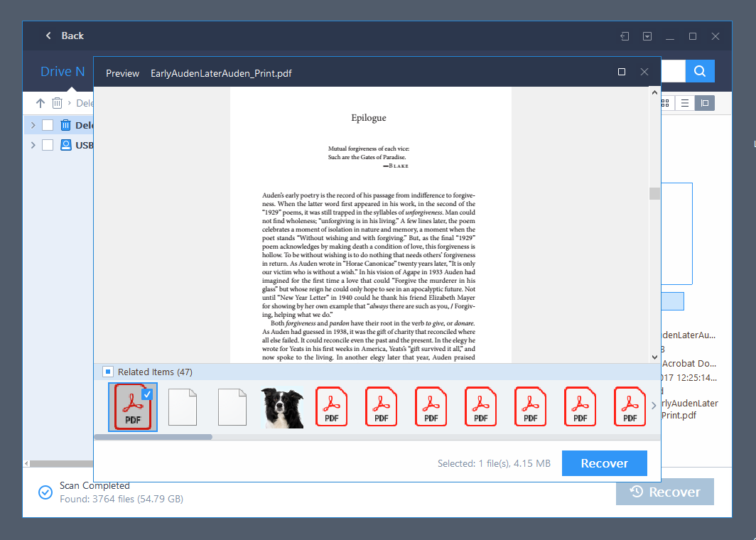Click the Back arrow icon

coord(48,36)
